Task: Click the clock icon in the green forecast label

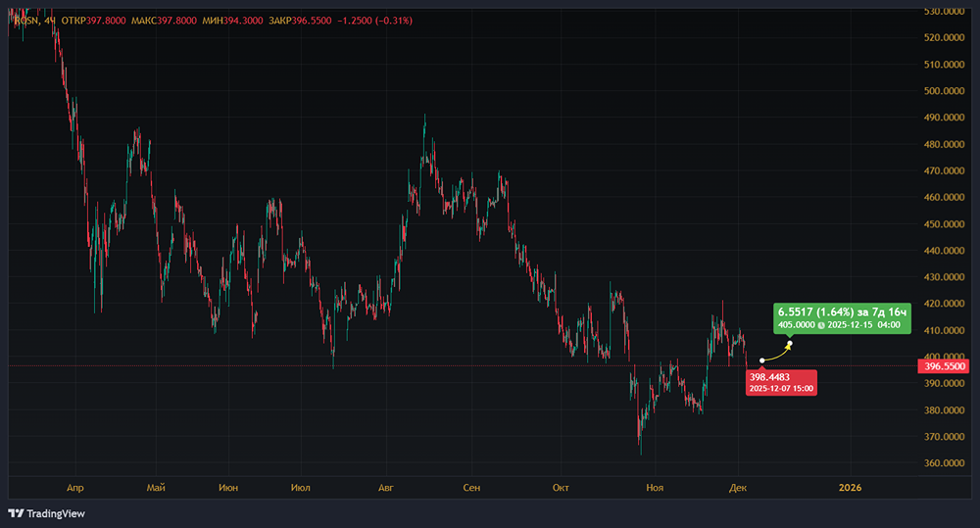Action: point(821,325)
